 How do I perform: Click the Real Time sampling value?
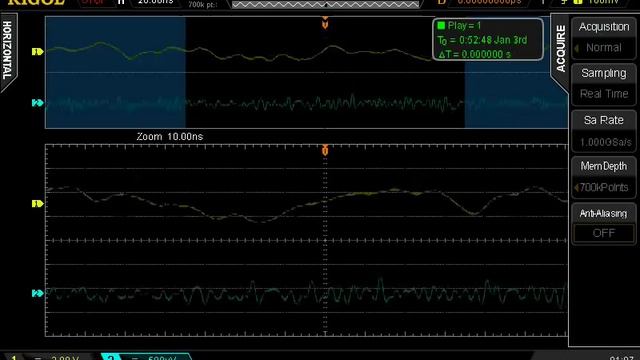[604, 94]
